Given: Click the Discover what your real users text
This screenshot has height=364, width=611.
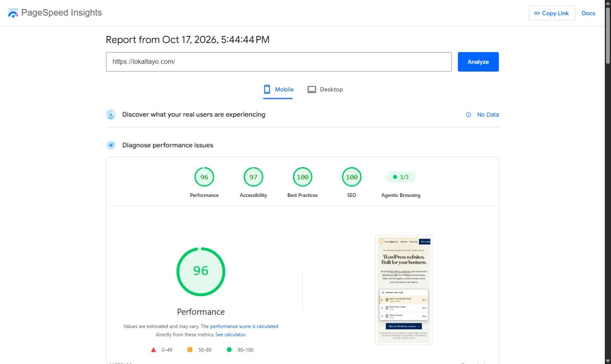Looking at the screenshot, I should coord(194,115).
